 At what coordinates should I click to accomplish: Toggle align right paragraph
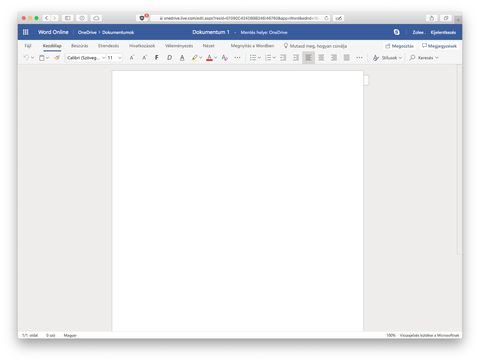pos(334,58)
